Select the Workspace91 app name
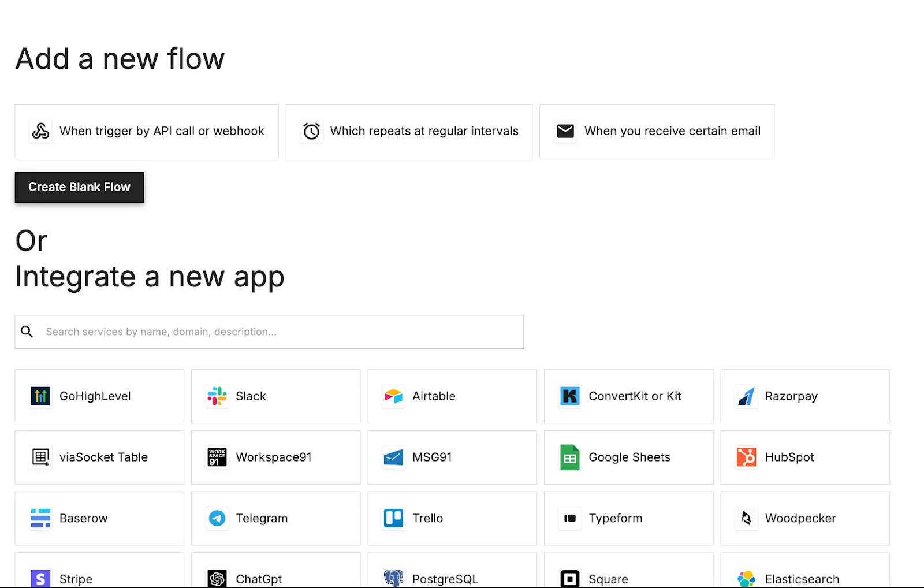Screen dimensions: 924x588 274,457
